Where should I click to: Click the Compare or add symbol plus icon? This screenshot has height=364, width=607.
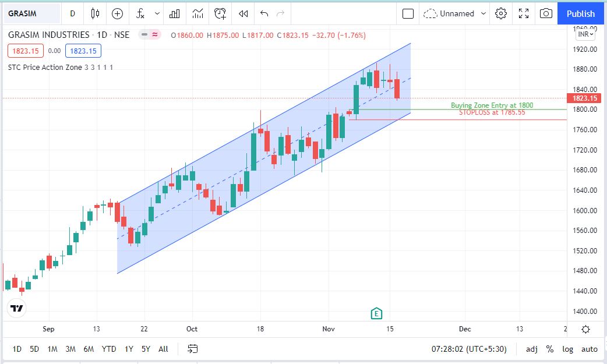pos(118,13)
